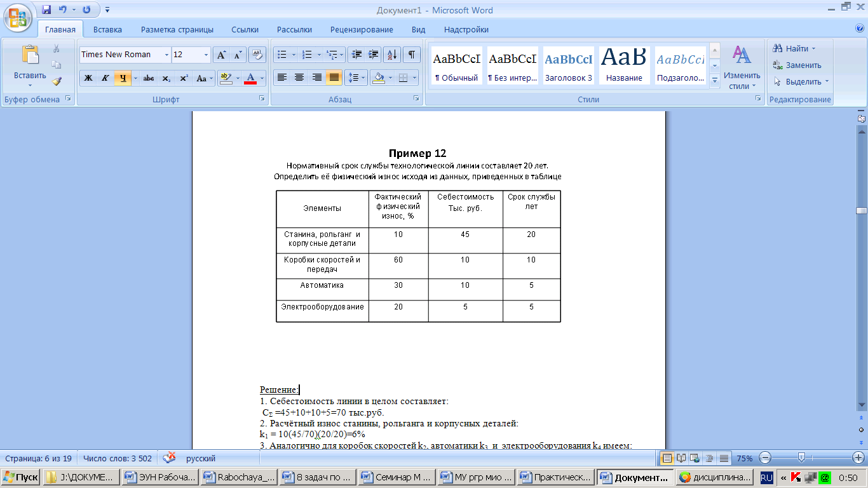868x488 pixels.
Task: Increase font size with grow font icon
Action: coord(221,55)
